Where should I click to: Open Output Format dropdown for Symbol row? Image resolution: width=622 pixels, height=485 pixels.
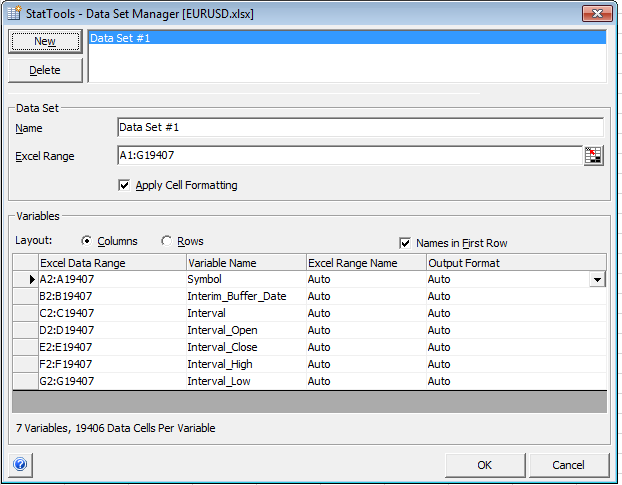597,280
